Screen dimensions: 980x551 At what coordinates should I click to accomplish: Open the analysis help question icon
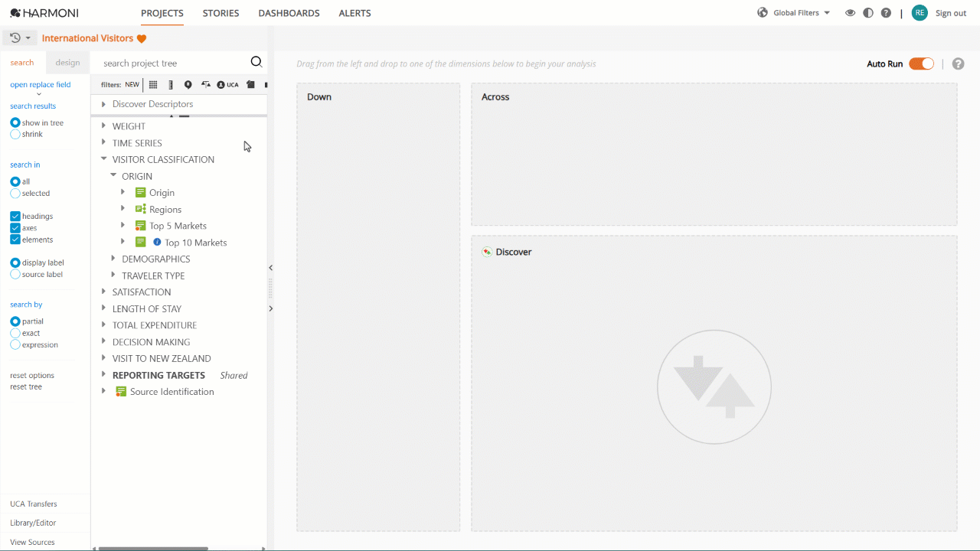(x=958, y=64)
